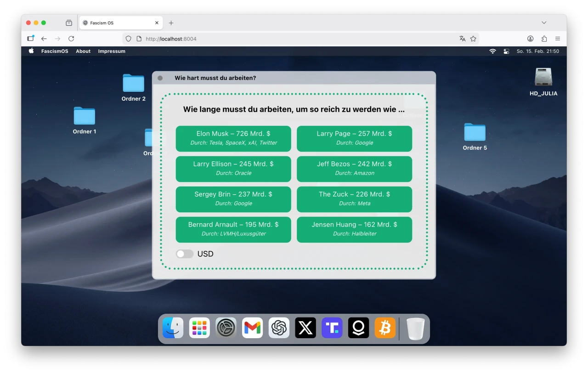
Task: Open the Trash in the dock
Action: (x=416, y=329)
